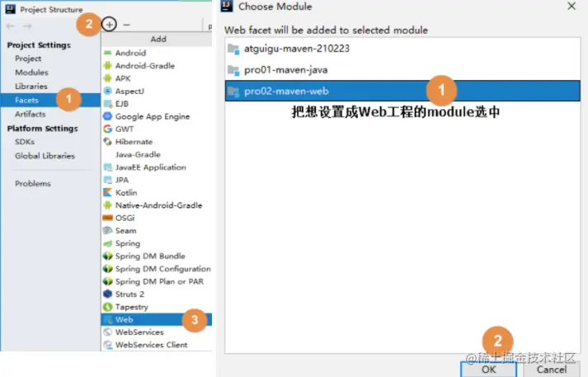This screenshot has height=377, width=588.
Task: Select Facets in the settings sidebar
Action: (x=50, y=100)
